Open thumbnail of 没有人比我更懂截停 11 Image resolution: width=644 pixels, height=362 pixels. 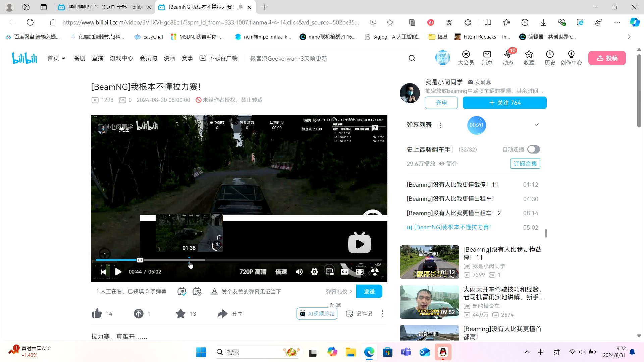click(x=429, y=262)
